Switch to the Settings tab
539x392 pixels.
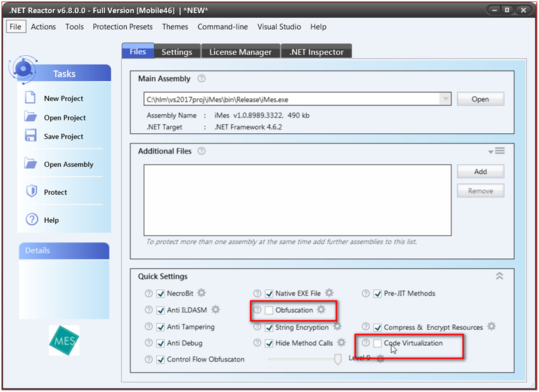177,51
